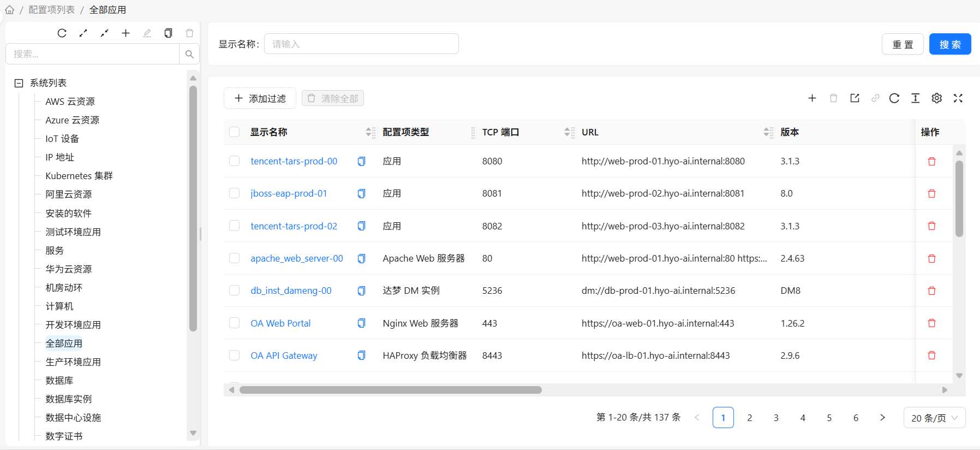Sort by TCP 端口 column
980x450 pixels.
pos(567,132)
